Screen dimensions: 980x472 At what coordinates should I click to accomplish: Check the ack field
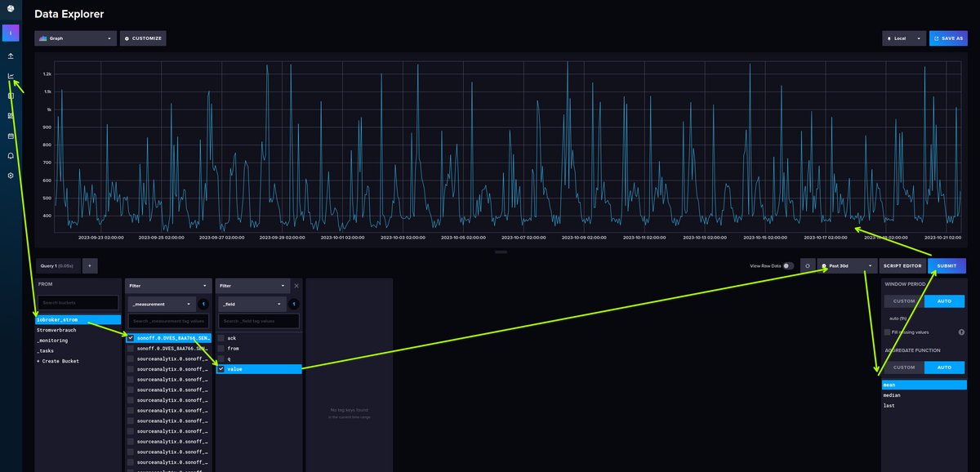(x=221, y=337)
